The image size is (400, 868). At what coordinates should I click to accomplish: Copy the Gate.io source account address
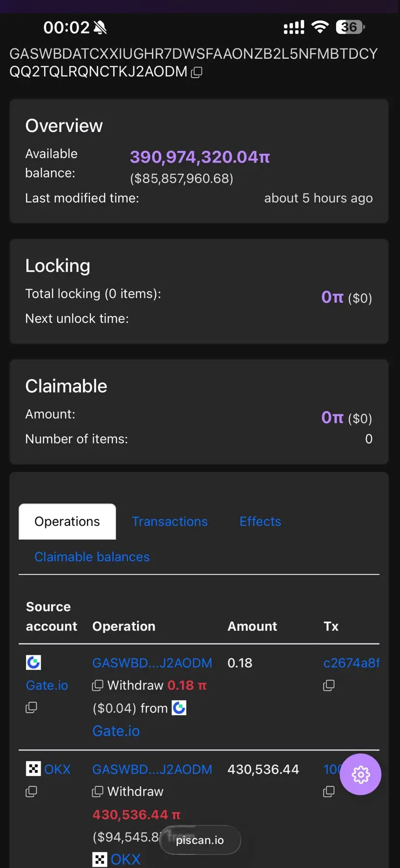pos(31,707)
